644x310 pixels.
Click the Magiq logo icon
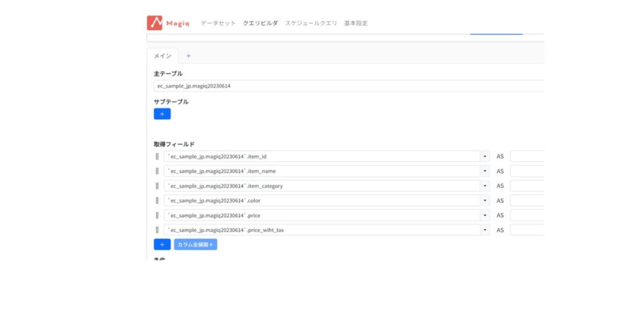[x=155, y=23]
